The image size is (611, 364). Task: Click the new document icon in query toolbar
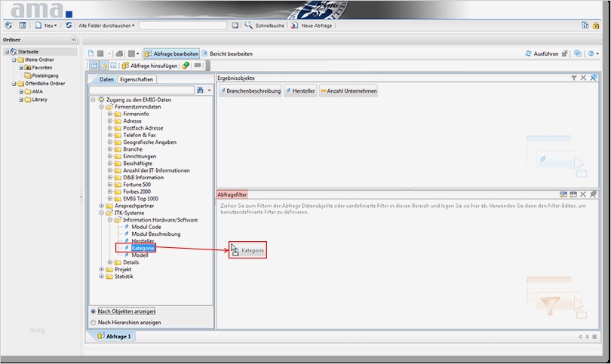click(x=91, y=54)
